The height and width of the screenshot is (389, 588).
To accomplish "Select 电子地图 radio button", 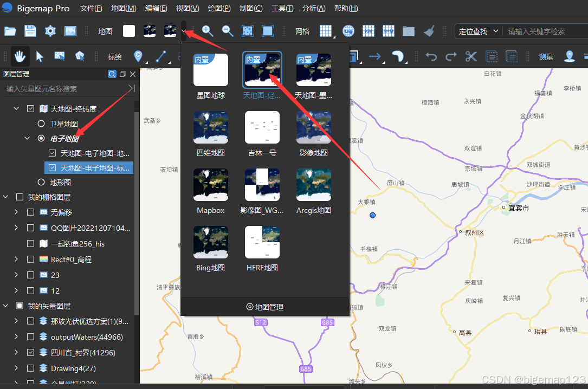I will [41, 138].
